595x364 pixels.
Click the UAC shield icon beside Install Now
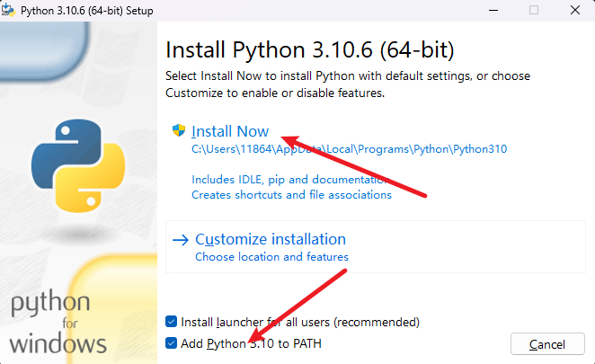point(179,130)
